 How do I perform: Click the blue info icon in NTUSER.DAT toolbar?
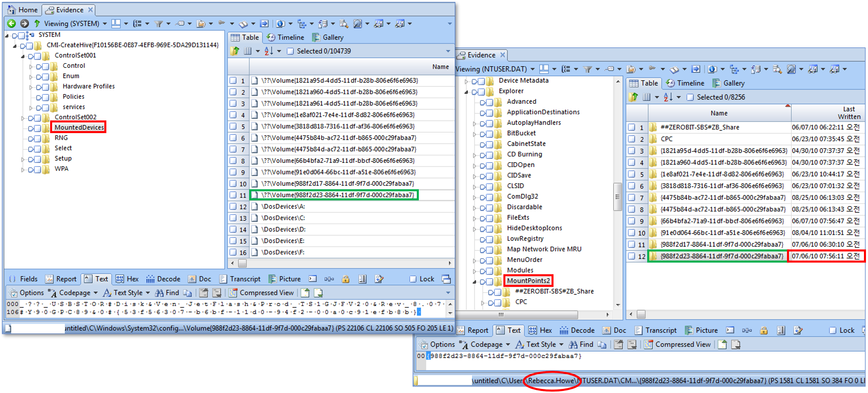click(712, 69)
